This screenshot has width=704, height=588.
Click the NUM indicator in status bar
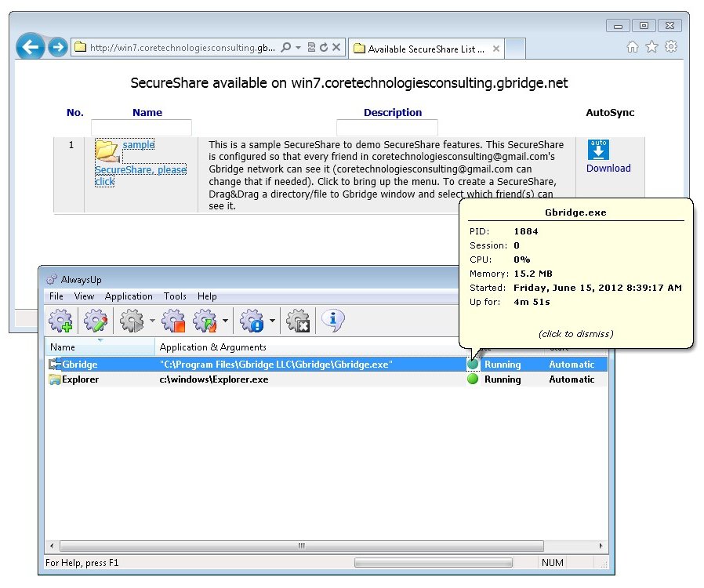coord(552,563)
